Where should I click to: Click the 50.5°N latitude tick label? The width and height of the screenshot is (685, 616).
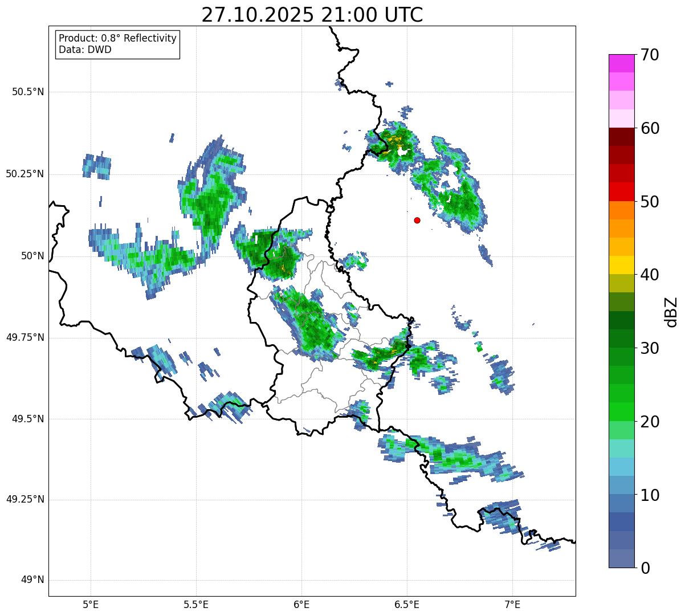pyautogui.click(x=28, y=92)
